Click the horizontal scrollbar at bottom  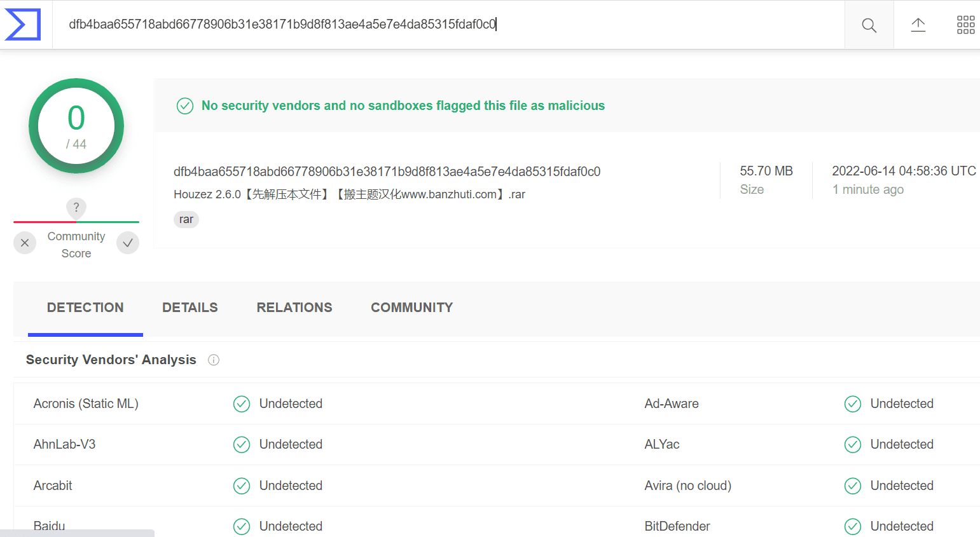click(x=77, y=533)
